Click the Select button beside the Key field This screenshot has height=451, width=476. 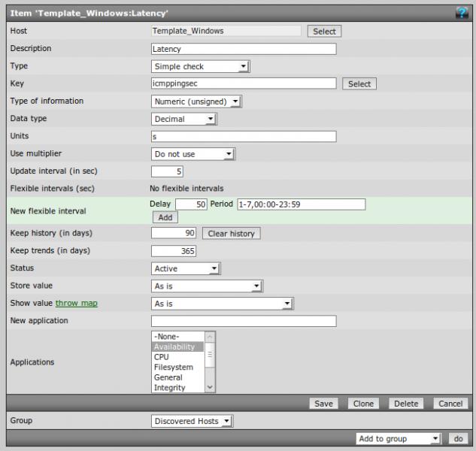[x=359, y=84]
